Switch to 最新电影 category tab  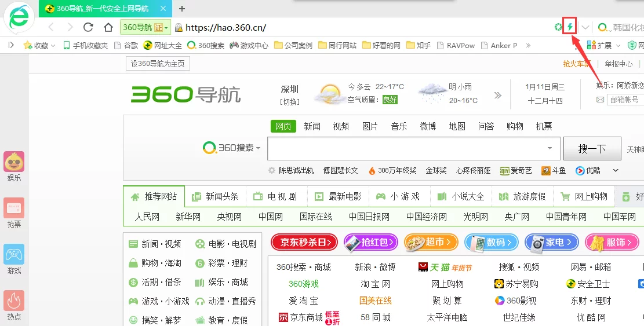point(338,196)
